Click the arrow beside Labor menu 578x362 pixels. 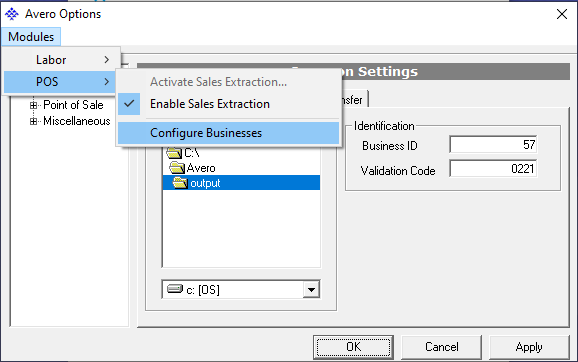pyautogui.click(x=107, y=60)
